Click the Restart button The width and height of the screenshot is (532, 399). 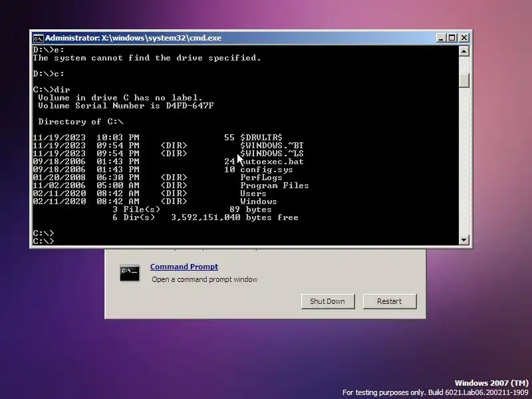[390, 301]
